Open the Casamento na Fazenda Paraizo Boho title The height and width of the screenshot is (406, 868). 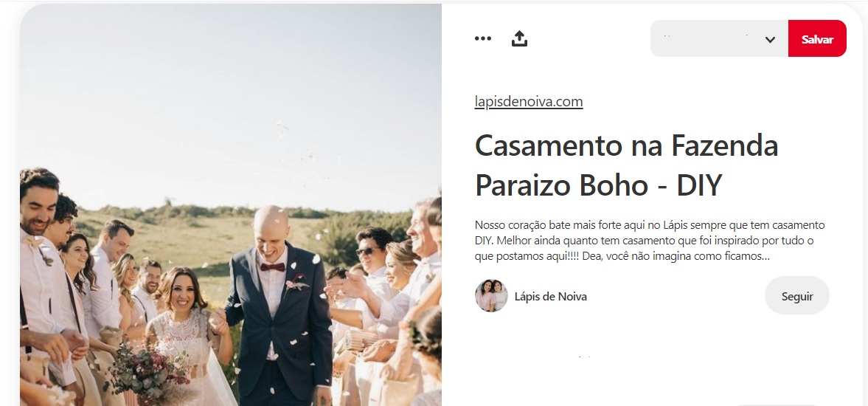627,165
